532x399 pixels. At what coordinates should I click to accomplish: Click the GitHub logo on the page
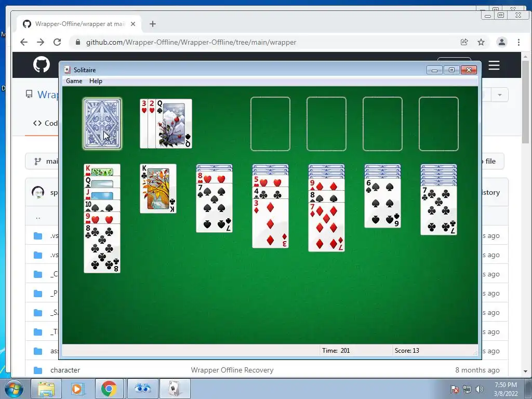(x=42, y=64)
